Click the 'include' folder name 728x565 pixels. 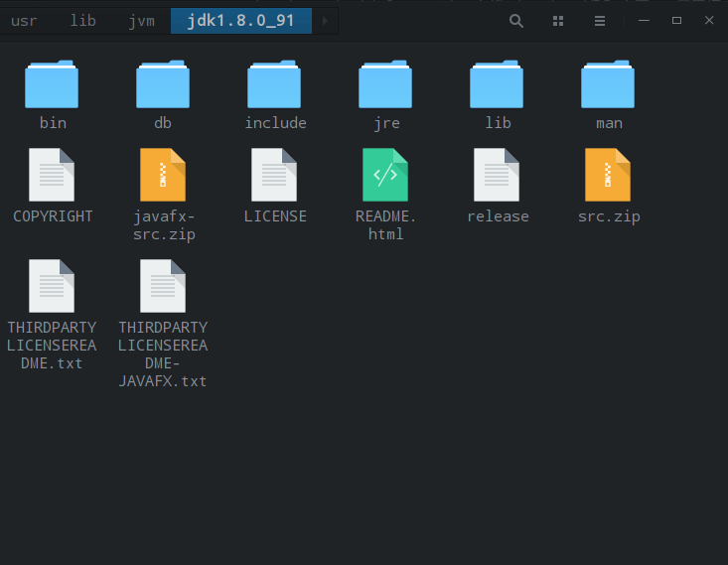[x=276, y=123]
